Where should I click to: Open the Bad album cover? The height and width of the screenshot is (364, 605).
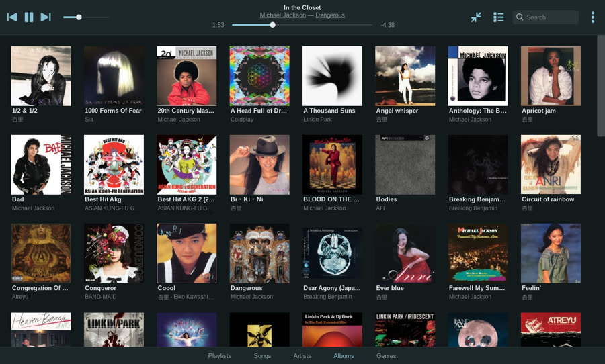pos(41,165)
